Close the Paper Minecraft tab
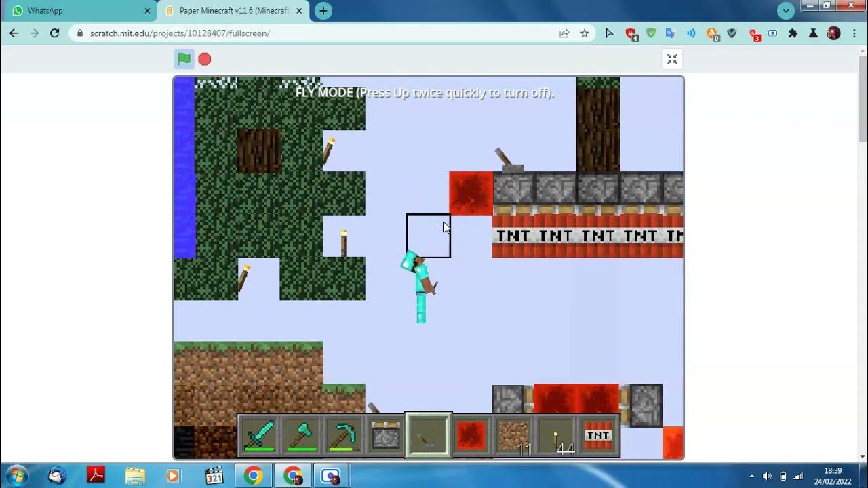 300,11
